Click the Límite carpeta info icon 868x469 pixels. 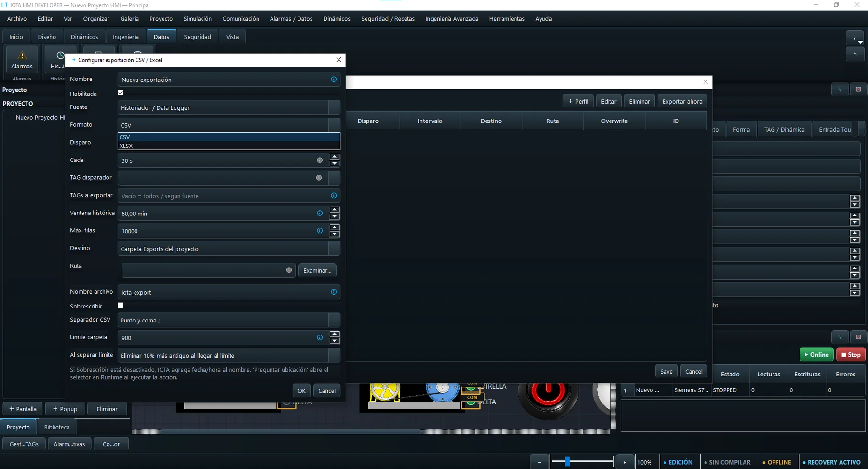point(320,338)
